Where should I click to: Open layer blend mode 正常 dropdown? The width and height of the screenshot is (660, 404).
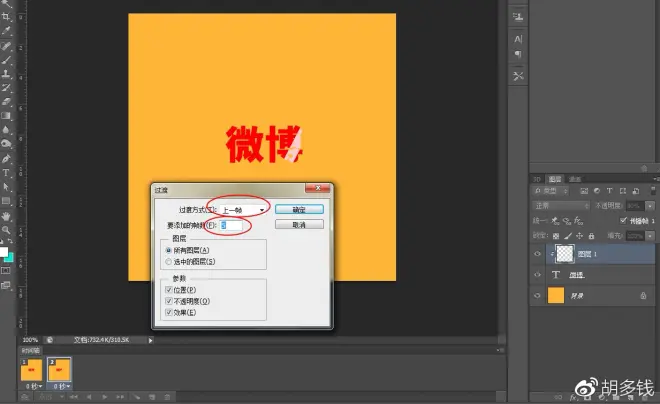click(561, 206)
